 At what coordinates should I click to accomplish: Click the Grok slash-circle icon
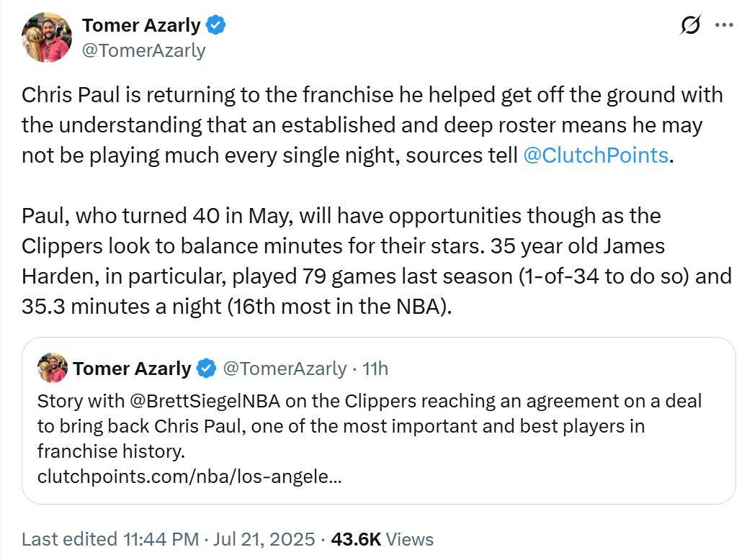point(690,24)
